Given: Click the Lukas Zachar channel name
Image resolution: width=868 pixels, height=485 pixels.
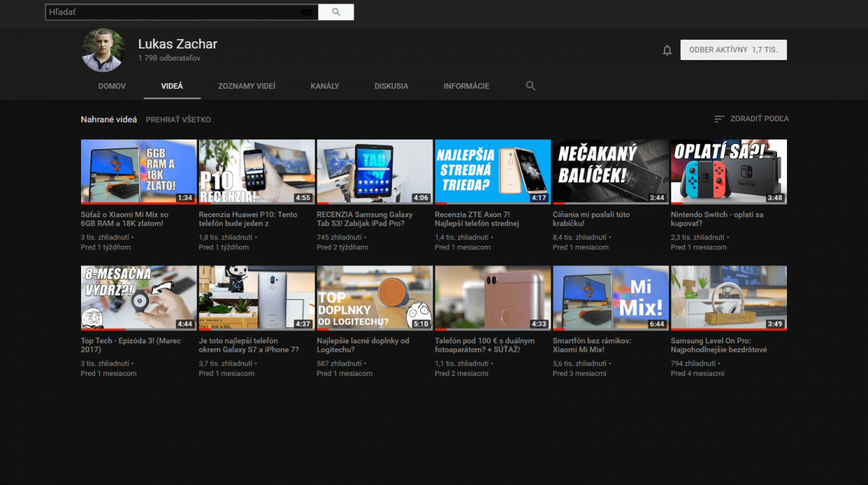Looking at the screenshot, I should [178, 44].
